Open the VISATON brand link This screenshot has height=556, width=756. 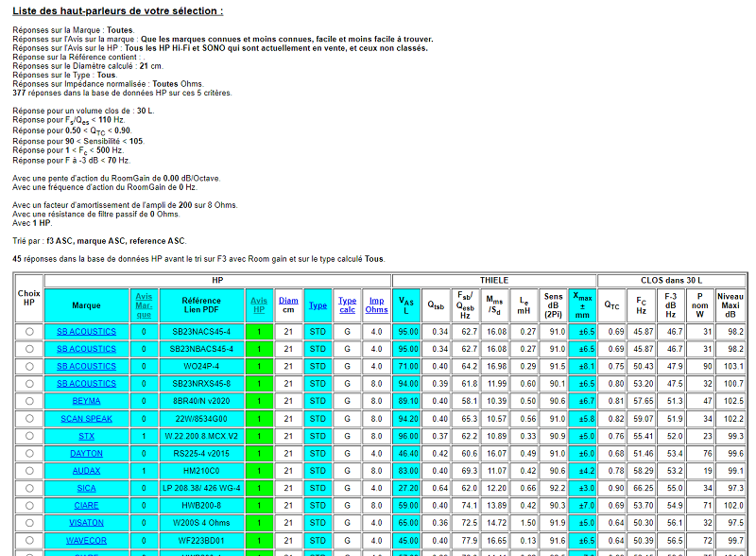point(86,523)
